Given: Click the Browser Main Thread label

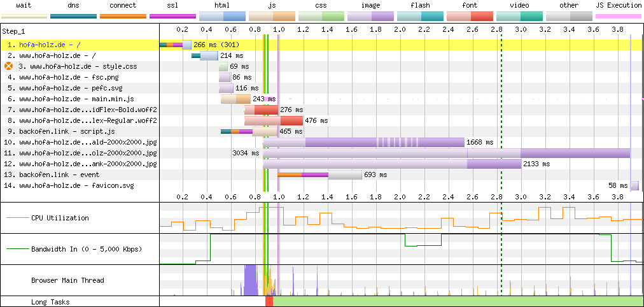Looking at the screenshot, I should pos(67,280).
